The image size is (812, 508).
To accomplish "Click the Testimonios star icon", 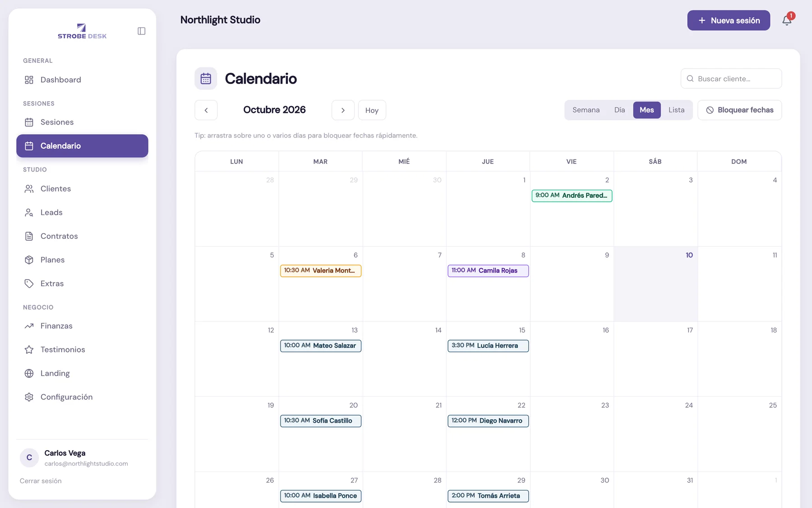I will tap(29, 350).
